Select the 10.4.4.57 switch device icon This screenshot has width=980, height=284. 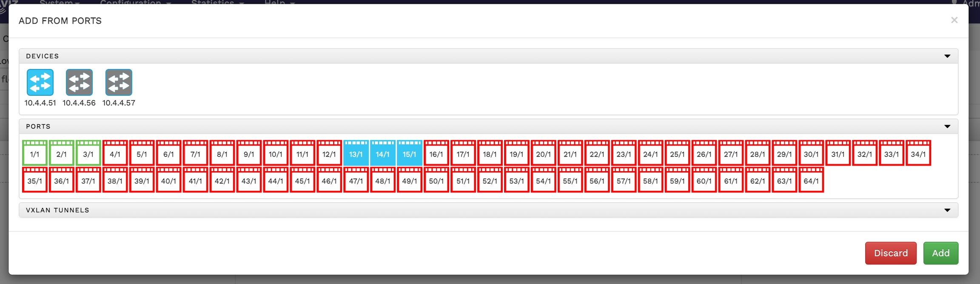pos(119,82)
